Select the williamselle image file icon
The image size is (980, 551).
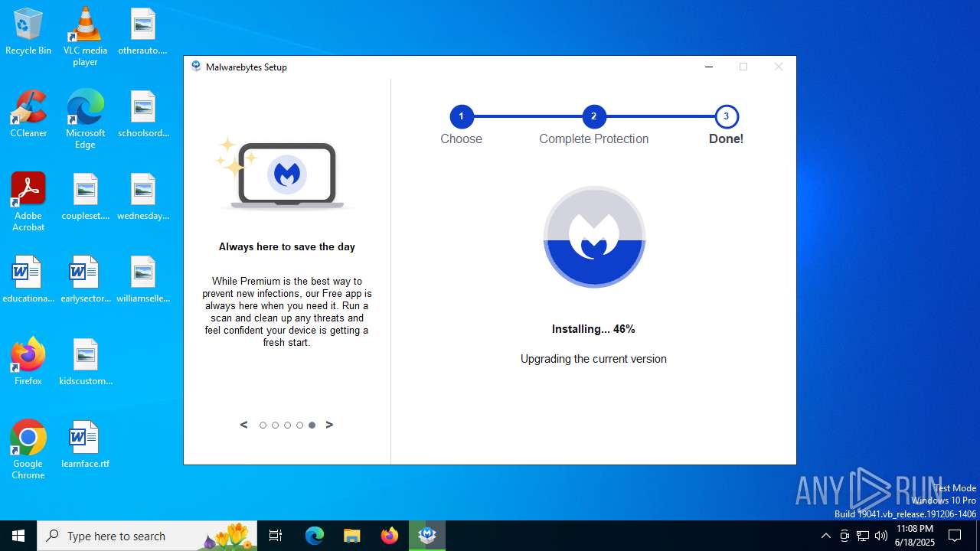click(x=143, y=279)
